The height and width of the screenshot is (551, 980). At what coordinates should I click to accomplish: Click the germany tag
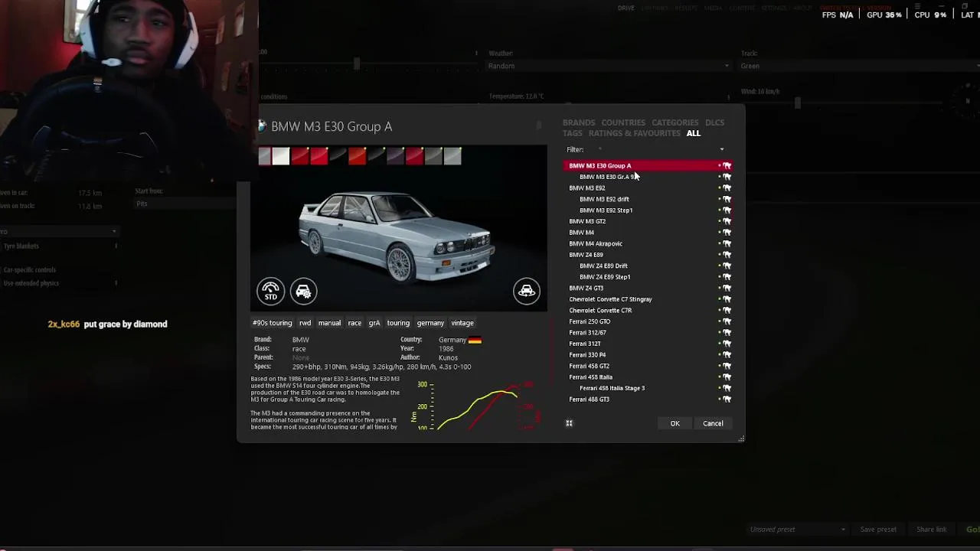(x=430, y=323)
